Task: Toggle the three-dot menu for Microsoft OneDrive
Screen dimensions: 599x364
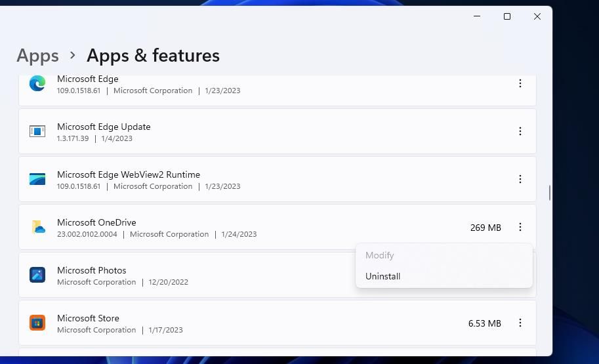Action: (520, 227)
